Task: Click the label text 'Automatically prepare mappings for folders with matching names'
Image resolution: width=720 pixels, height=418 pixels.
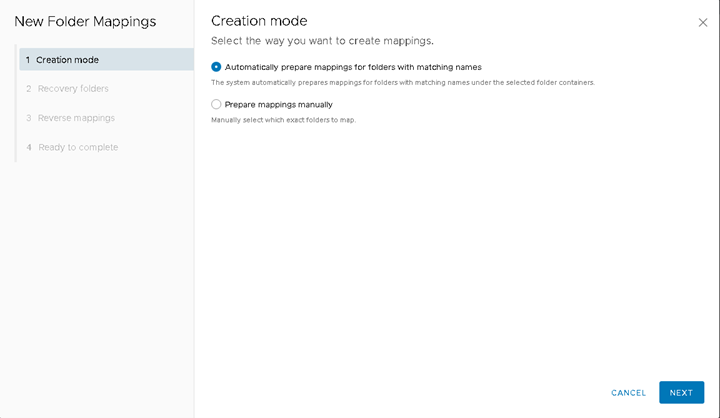Action: pos(353,67)
